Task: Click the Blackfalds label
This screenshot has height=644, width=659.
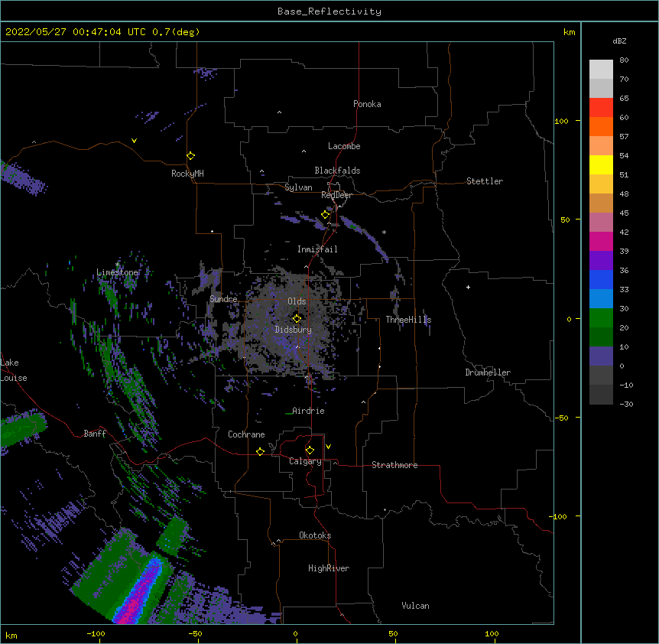Action: coord(337,171)
